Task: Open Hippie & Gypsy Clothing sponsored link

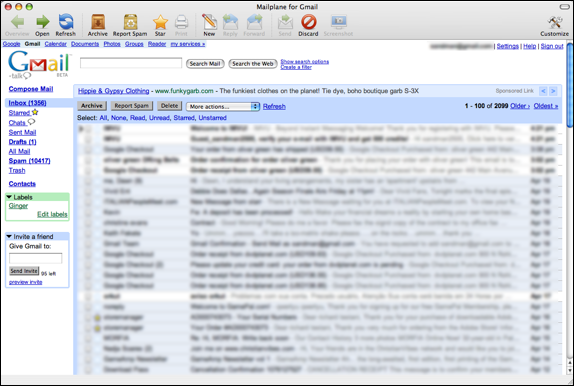Action: [113, 91]
